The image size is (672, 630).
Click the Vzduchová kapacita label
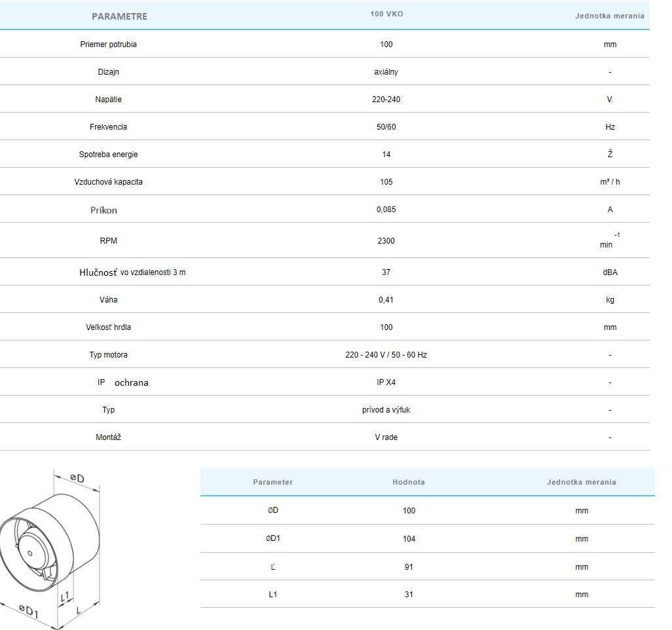tap(108, 182)
